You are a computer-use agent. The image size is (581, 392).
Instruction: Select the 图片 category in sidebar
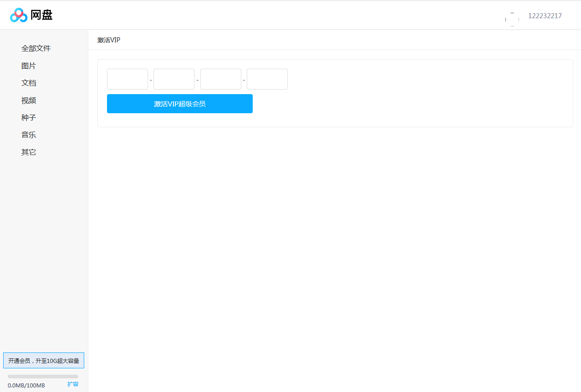[28, 65]
